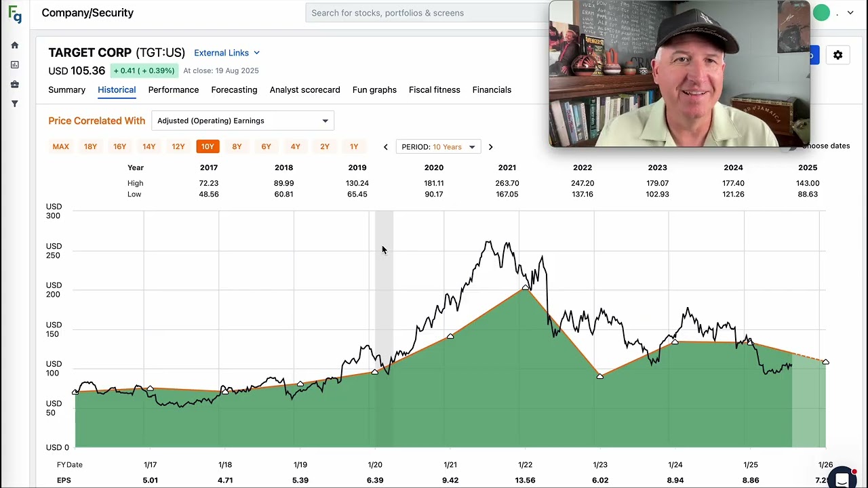
Task: Click the presenter webcam video overlay
Action: [679, 73]
